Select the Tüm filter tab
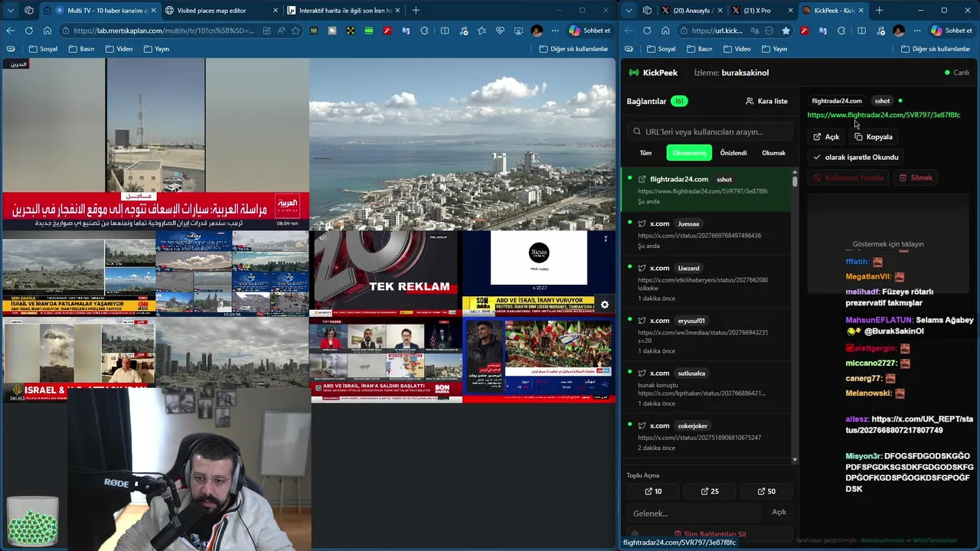This screenshot has width=980, height=551. pyautogui.click(x=645, y=153)
